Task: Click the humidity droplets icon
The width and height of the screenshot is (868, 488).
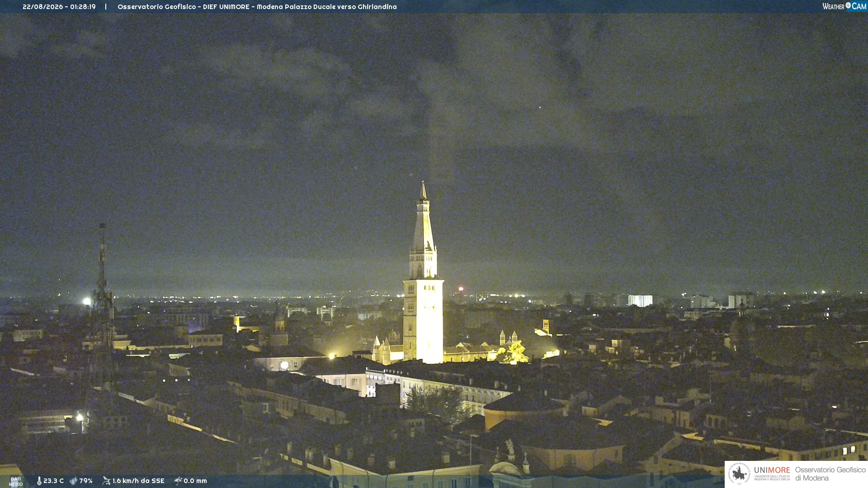Action: tap(74, 481)
